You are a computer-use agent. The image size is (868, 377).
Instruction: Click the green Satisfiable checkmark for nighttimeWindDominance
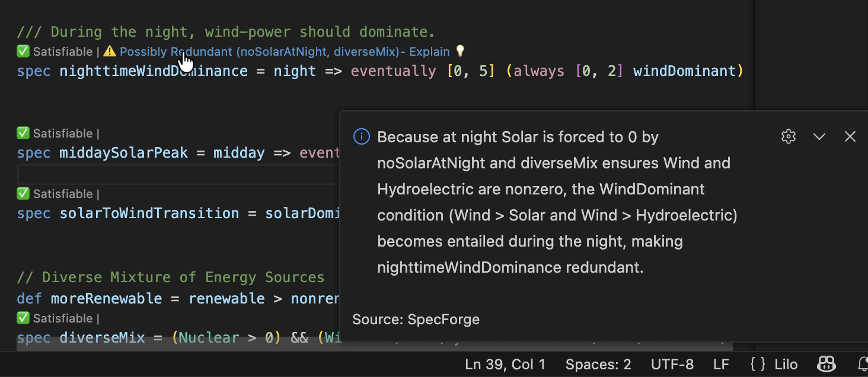pyautogui.click(x=23, y=52)
